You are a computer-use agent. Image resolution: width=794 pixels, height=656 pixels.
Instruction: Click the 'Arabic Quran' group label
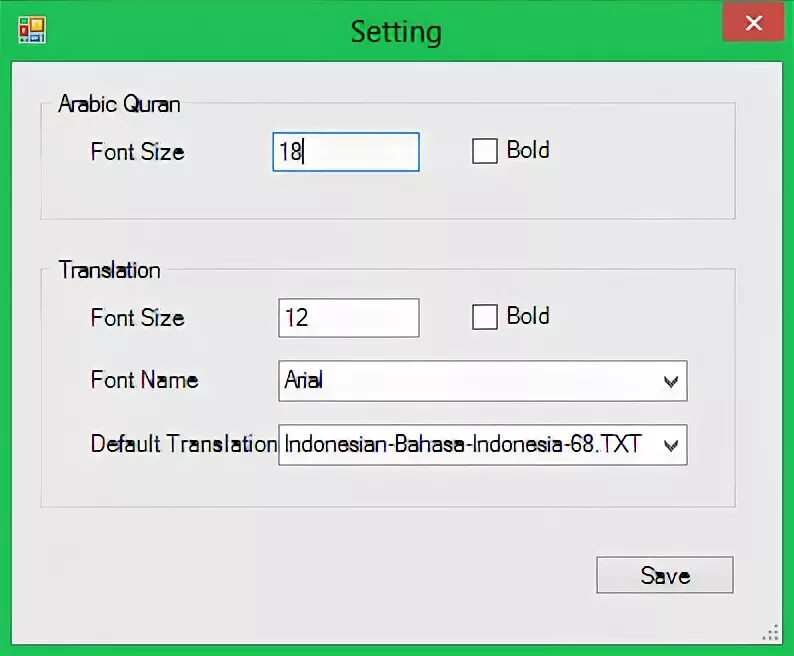120,104
